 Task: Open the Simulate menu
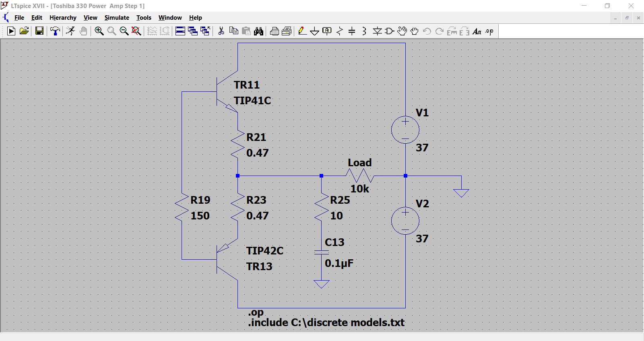(117, 18)
